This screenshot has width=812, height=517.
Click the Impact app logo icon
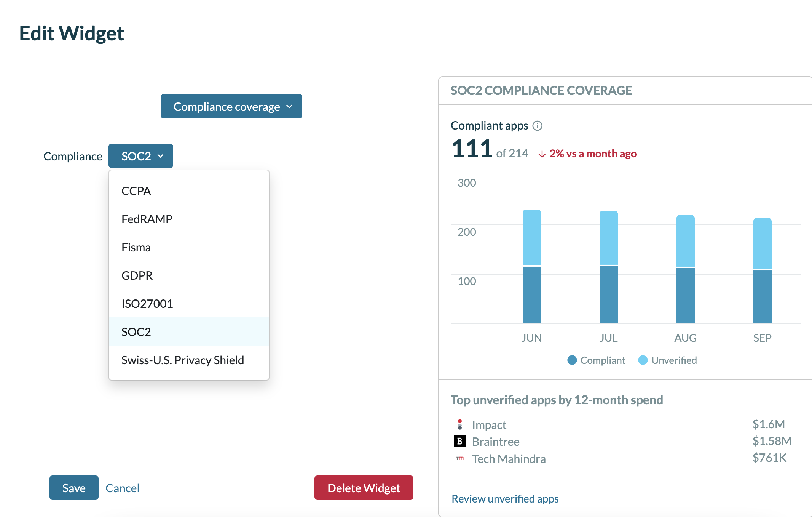[459, 424]
